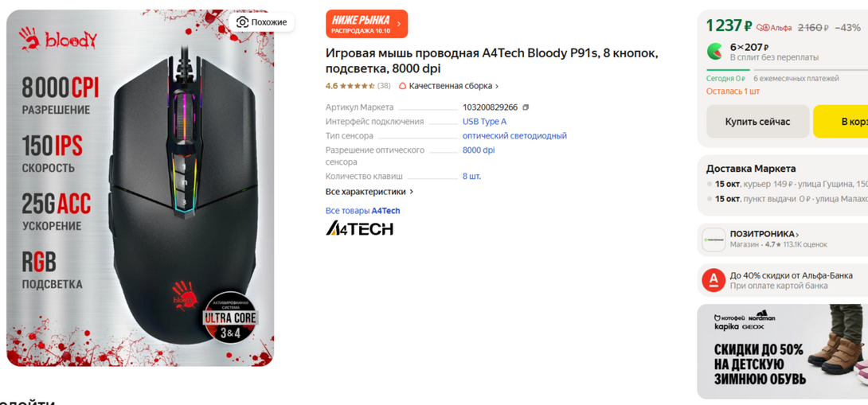Open the Ниже рынка sale badge
Image resolution: width=868 pixels, height=405 pixels.
pyautogui.click(x=366, y=24)
